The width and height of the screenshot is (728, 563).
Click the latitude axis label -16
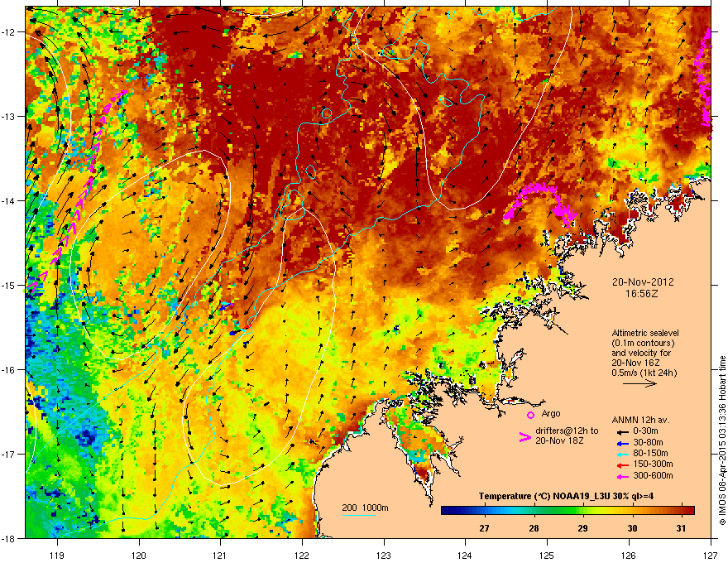coord(8,370)
